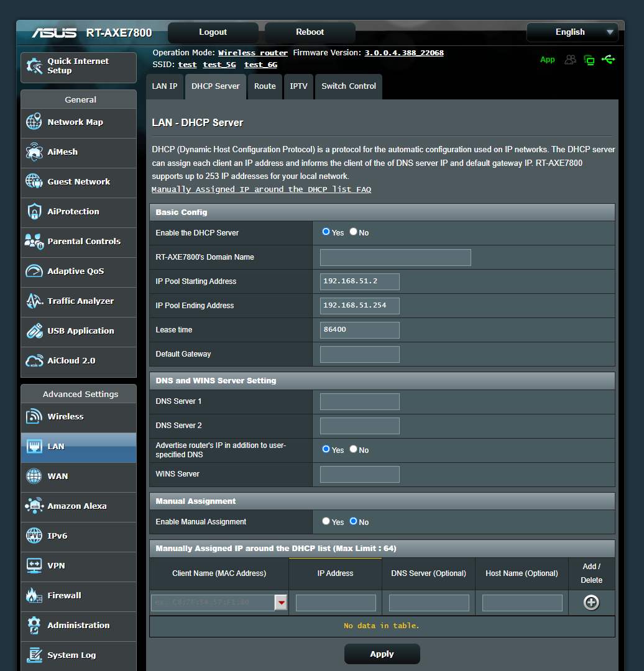Select No for Enable Manual Assignment

coord(353,521)
